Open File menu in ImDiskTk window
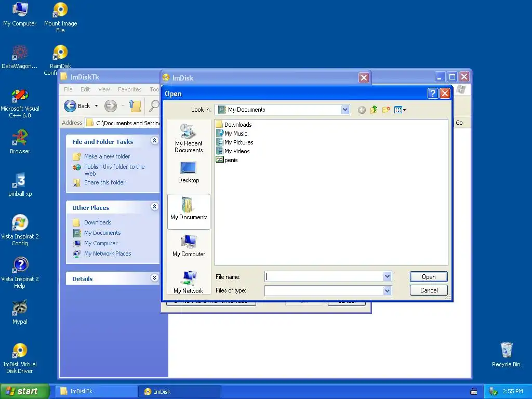The width and height of the screenshot is (532, 399). [68, 89]
